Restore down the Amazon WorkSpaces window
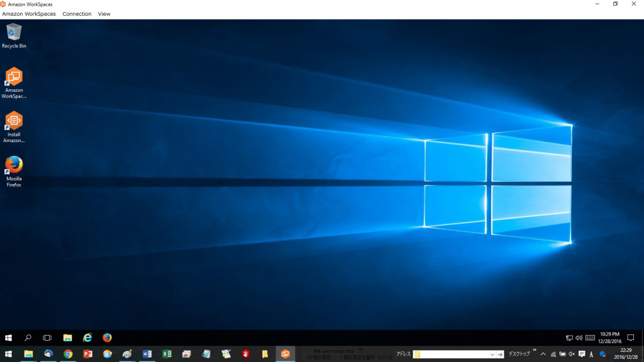This screenshot has height=362, width=644. click(x=615, y=4)
